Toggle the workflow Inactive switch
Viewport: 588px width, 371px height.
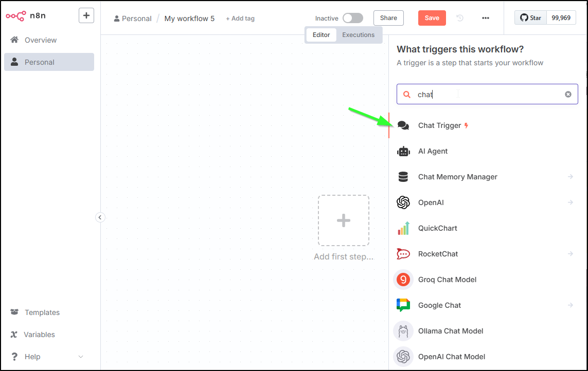(353, 18)
